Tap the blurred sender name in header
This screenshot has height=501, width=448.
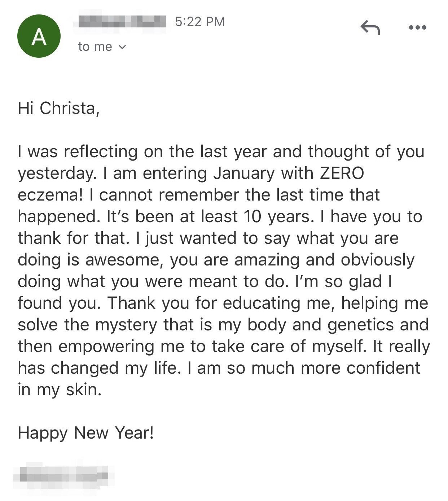click(x=120, y=22)
